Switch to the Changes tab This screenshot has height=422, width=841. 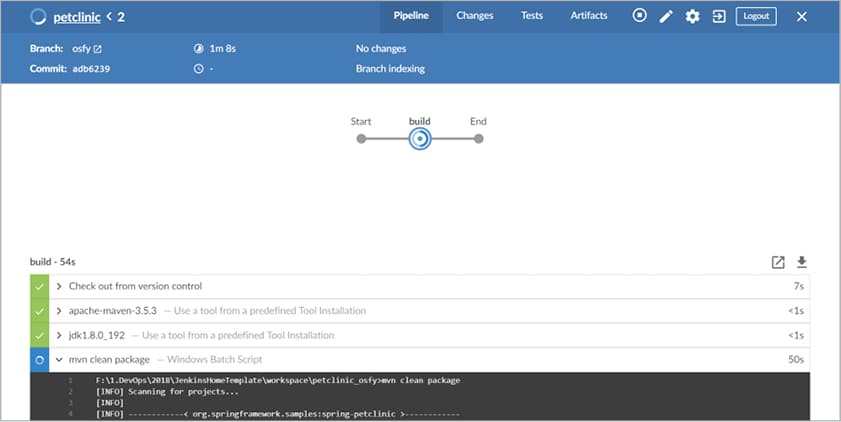click(474, 16)
